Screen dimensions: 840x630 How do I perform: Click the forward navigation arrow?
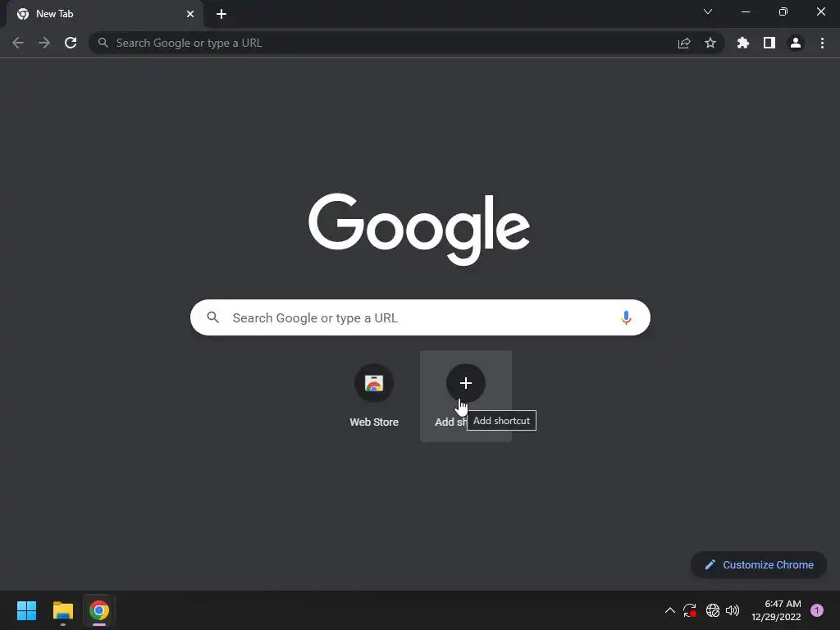[x=44, y=43]
